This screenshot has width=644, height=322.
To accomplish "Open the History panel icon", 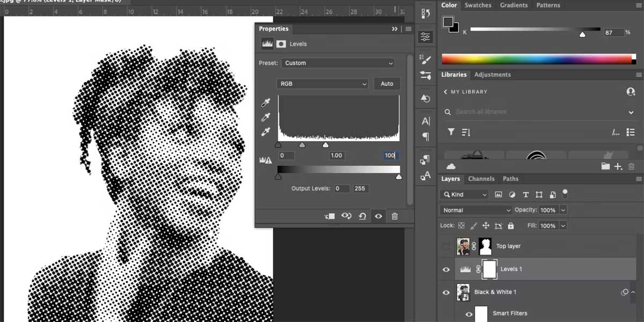I will tap(425, 14).
